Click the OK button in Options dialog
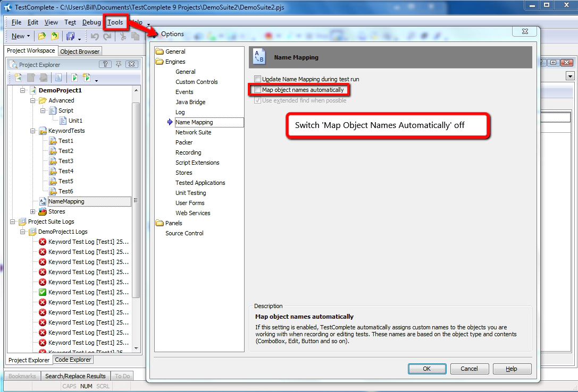Viewport: 578px width, 392px height. pyautogui.click(x=427, y=368)
